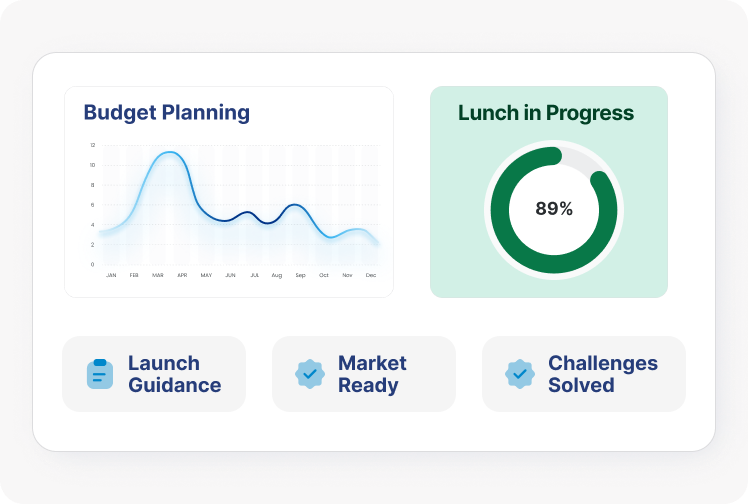This screenshot has width=748, height=504.
Task: Click the Sep label on chart axis
Action: click(299, 275)
